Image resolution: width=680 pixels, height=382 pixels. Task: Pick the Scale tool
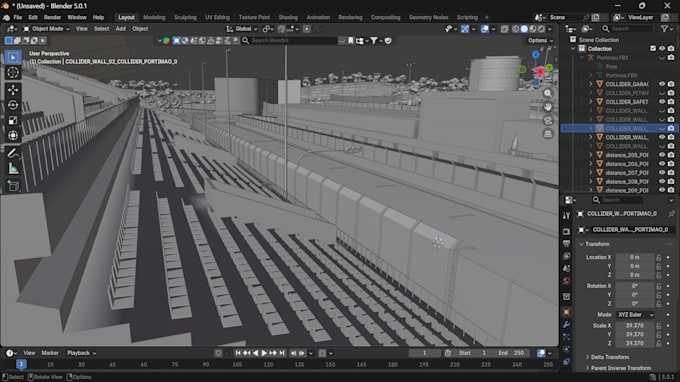(x=13, y=120)
